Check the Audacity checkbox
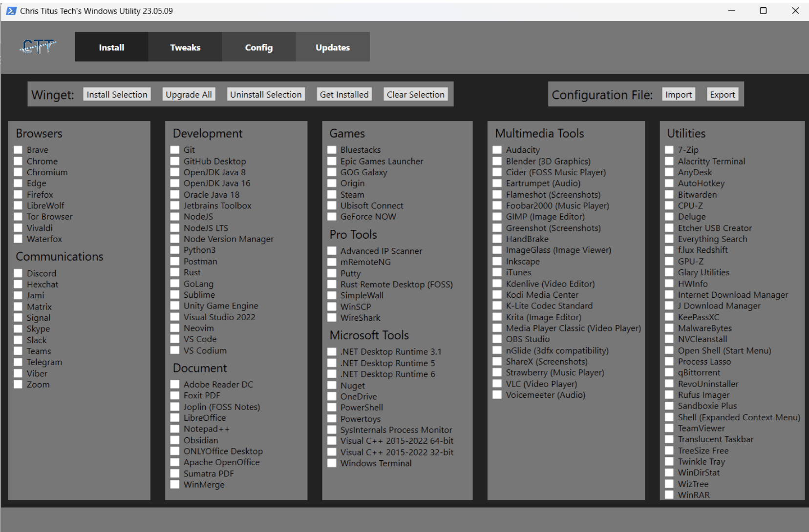 497,150
